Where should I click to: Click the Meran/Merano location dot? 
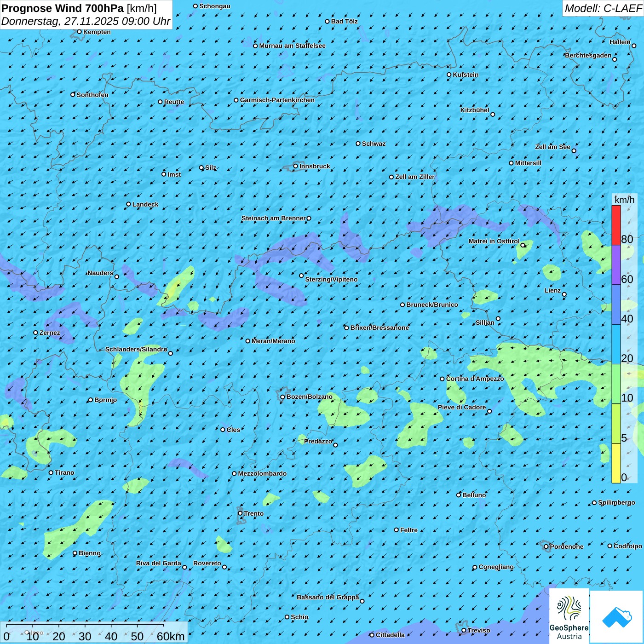pyautogui.click(x=248, y=341)
